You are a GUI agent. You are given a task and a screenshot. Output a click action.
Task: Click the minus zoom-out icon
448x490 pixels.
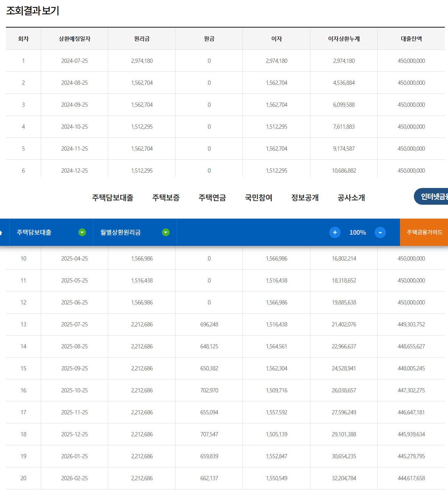coord(380,232)
